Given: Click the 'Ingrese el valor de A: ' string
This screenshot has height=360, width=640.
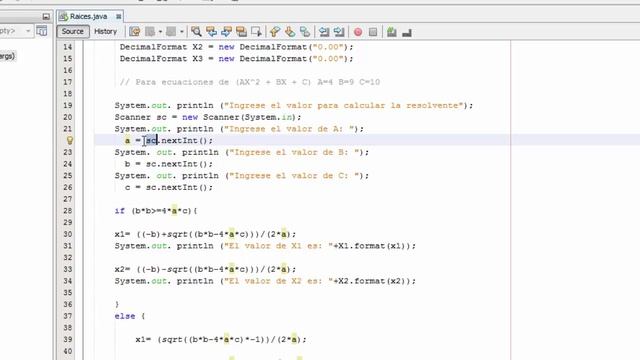Looking at the screenshot, I should 291,129.
